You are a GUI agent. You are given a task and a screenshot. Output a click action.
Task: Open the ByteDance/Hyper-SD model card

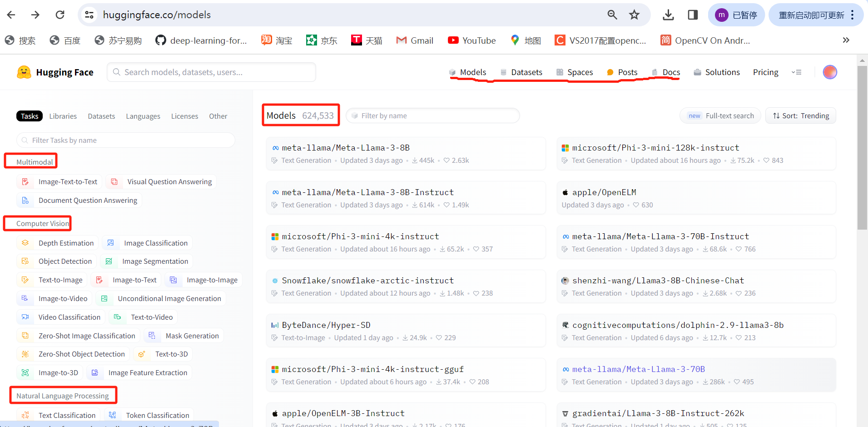click(x=406, y=331)
